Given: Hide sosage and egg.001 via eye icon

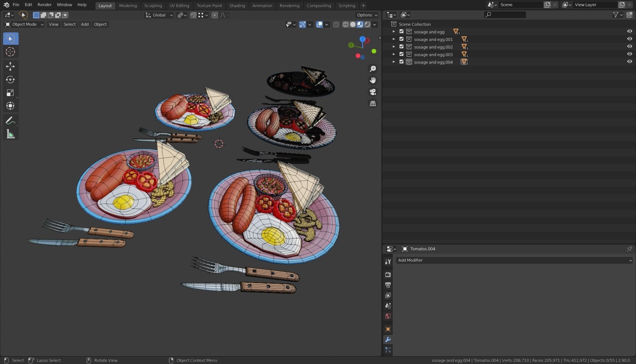Looking at the screenshot, I should 629,39.
